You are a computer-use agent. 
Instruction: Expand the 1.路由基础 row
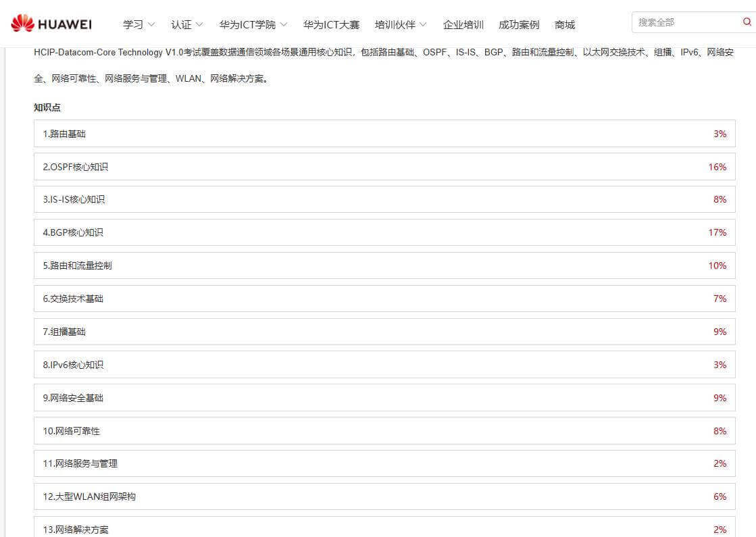click(x=384, y=134)
